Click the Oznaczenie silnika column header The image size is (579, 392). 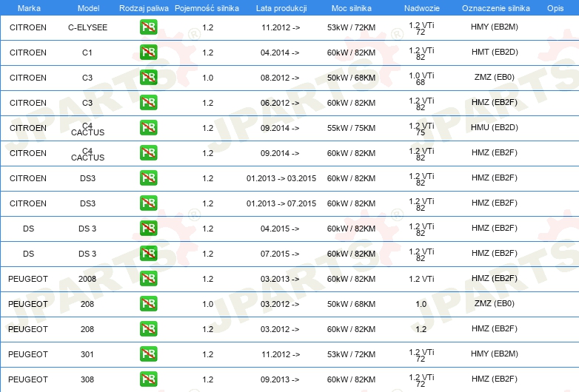click(x=496, y=8)
